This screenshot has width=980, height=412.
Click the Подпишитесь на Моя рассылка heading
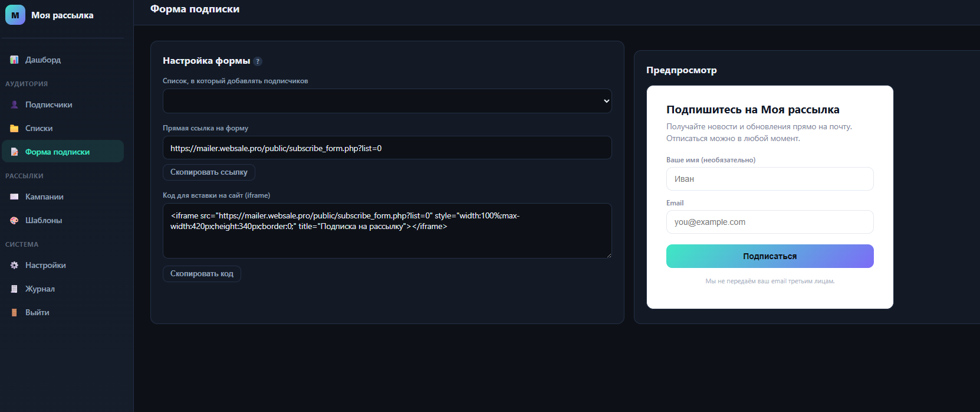[x=753, y=110]
